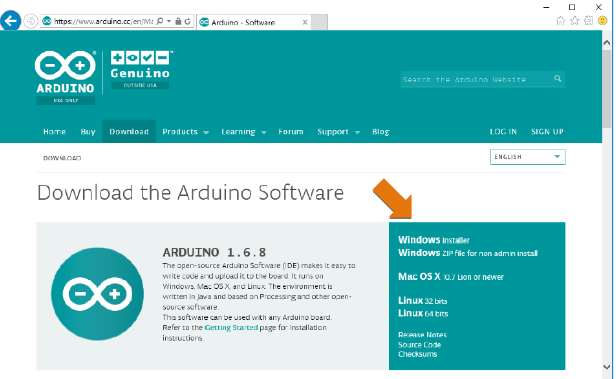Minimize the browser window
The image size is (616, 379).
[546, 7]
